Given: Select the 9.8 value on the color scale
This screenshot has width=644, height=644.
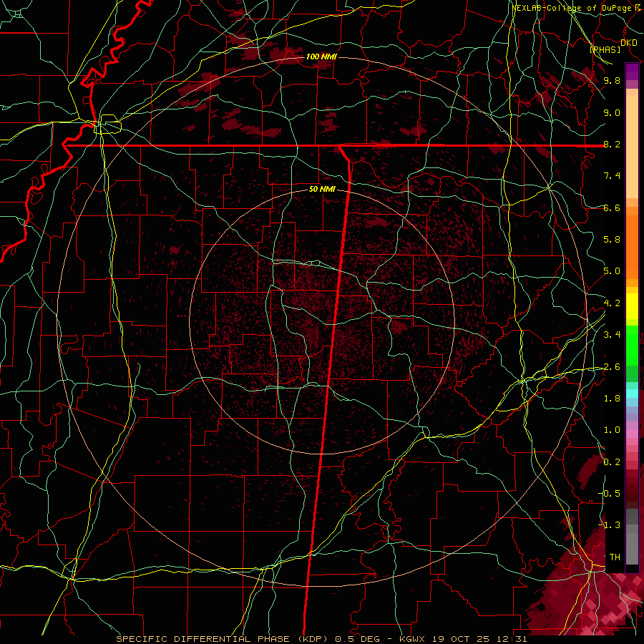Looking at the screenshot, I should pos(612,80).
